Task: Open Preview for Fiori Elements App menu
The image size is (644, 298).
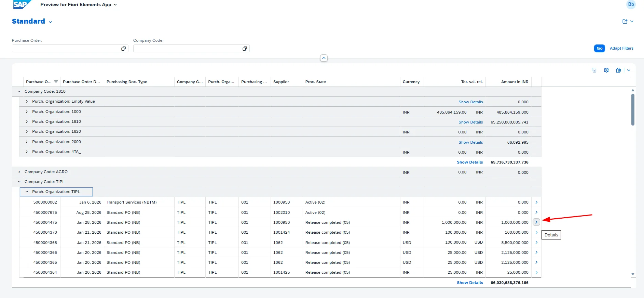Action: tap(79, 4)
